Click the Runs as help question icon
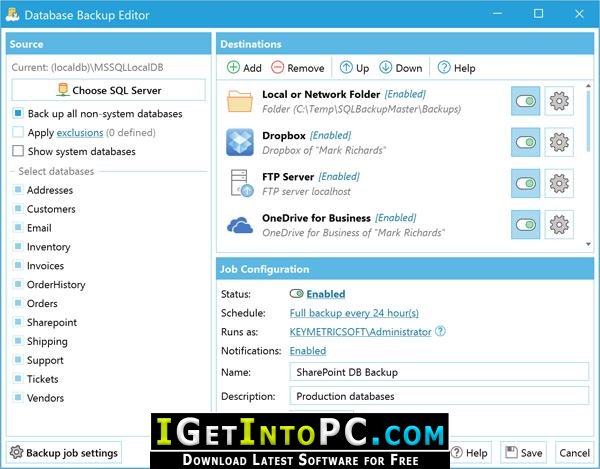This screenshot has width=600, height=469. point(440,331)
